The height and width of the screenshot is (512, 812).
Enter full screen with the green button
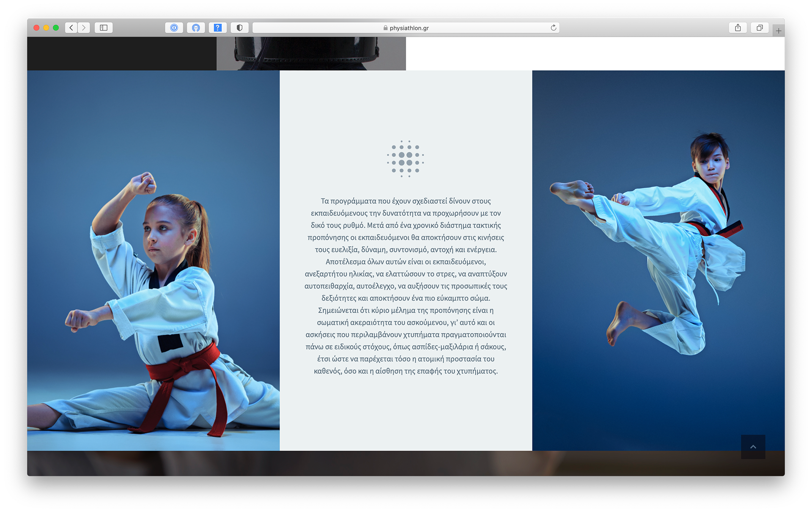tap(56, 28)
